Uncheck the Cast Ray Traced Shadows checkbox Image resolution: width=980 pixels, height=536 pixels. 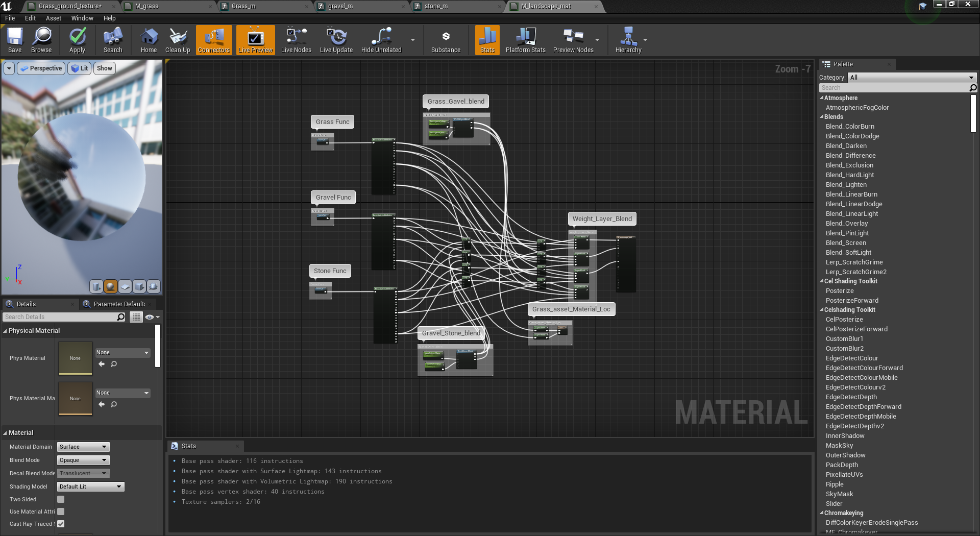61,524
